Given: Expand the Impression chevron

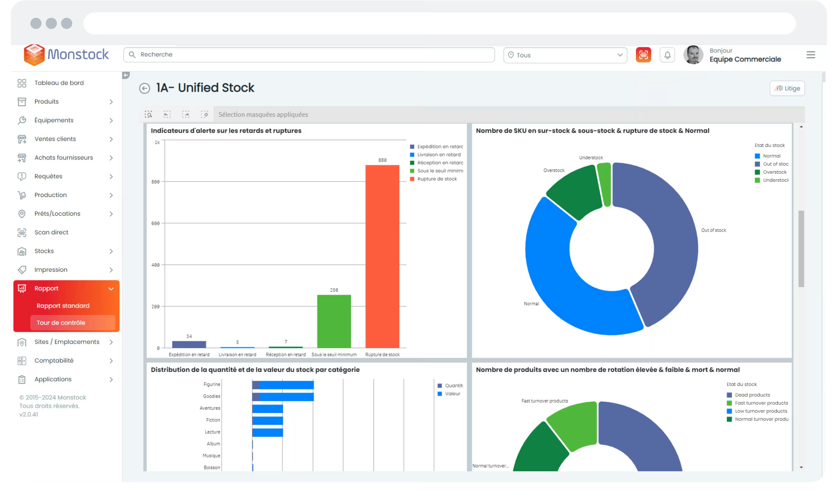Looking at the screenshot, I should coord(111,270).
